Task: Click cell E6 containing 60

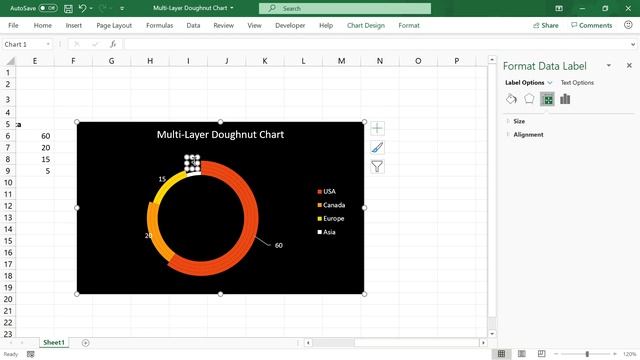Action: coord(35,136)
